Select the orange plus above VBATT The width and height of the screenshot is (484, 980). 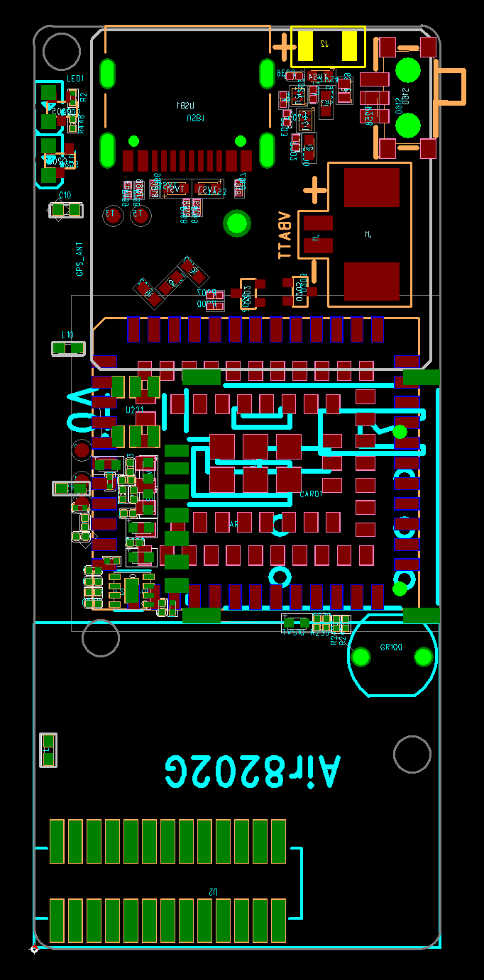[x=314, y=191]
